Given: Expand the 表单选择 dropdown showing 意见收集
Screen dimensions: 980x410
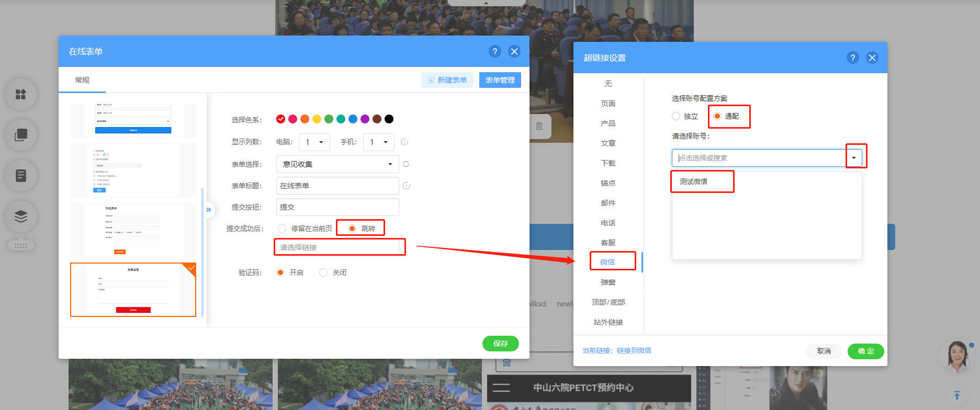Looking at the screenshot, I should pyautogui.click(x=337, y=164).
